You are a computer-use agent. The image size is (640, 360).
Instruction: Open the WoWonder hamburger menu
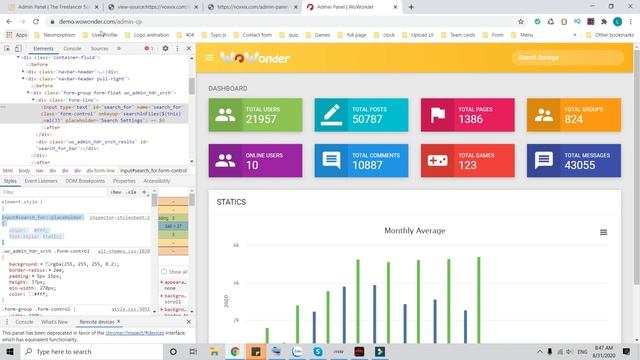coord(209,58)
